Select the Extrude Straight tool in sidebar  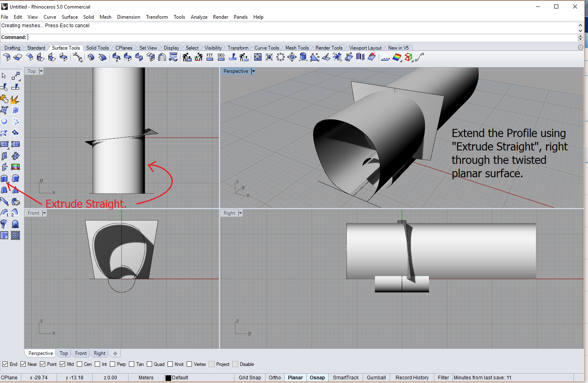point(4,178)
